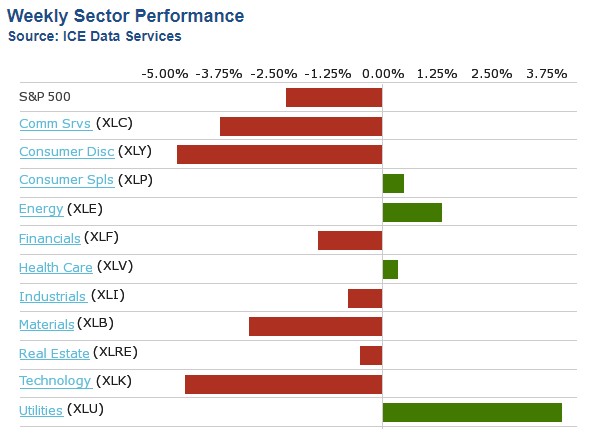Click the red Technology performance bar
This screenshot has height=447, width=604.
coord(284,384)
